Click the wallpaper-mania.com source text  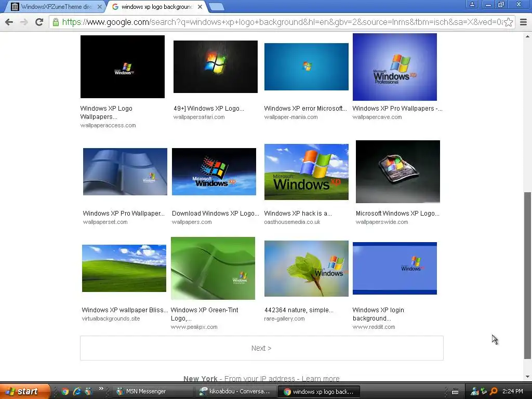[291, 117]
